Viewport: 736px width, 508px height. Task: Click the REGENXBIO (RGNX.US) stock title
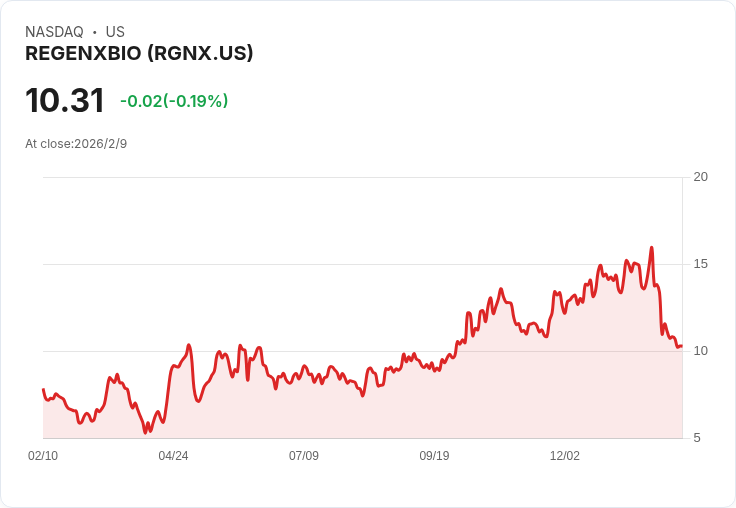(139, 54)
